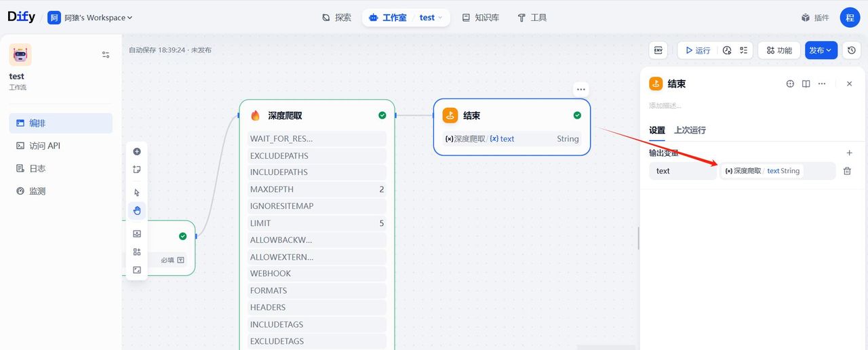Open the 插件 plugins page
This screenshot has height=350, width=868.
click(815, 18)
